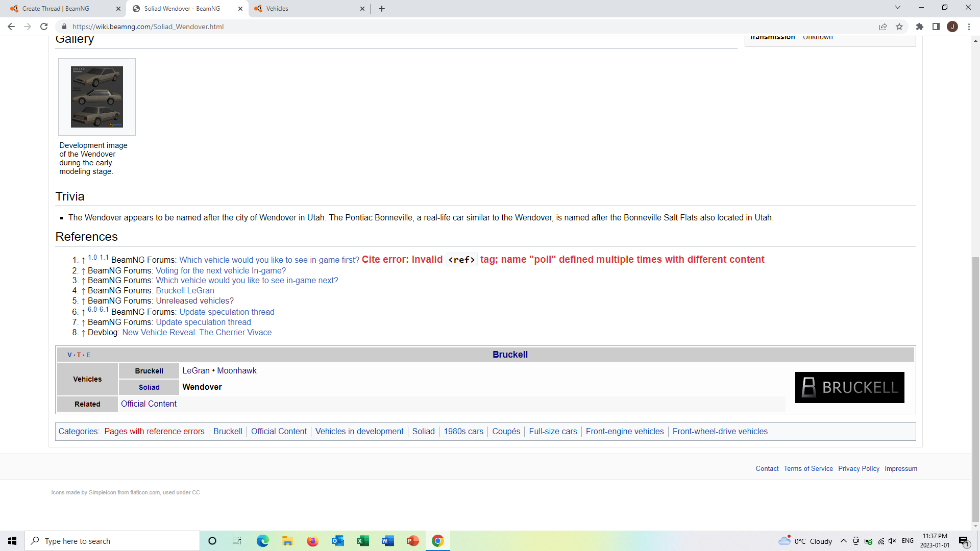Open the Windows Start menu
Viewport: 980px width, 551px height.
12,541
